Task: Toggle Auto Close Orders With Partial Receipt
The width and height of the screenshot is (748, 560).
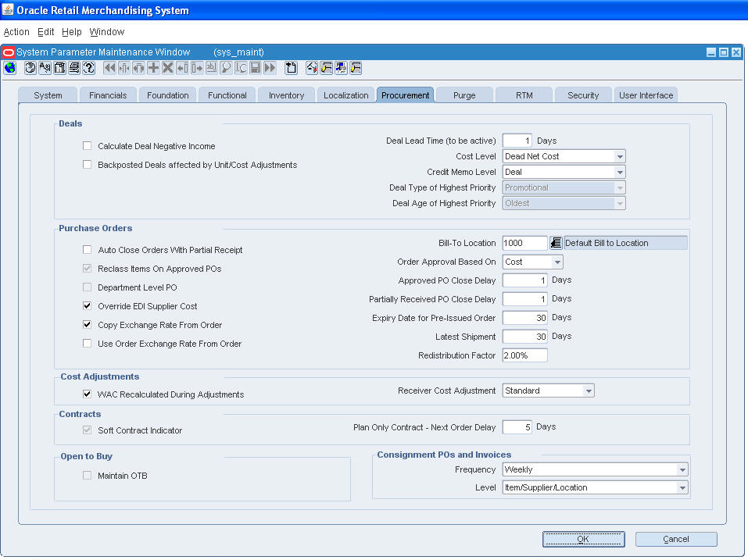Action: (87, 249)
